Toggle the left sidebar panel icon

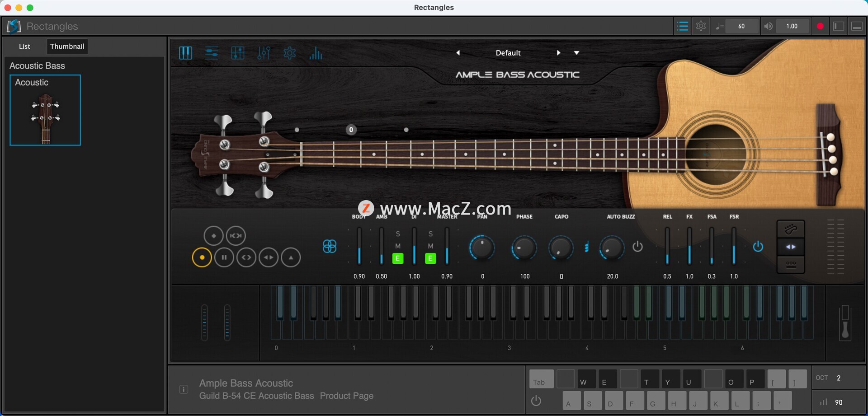click(x=839, y=26)
